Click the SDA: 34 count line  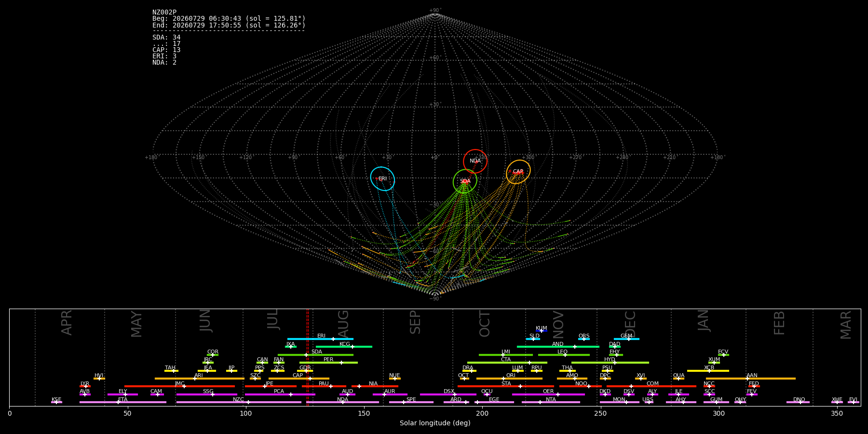coord(166,38)
